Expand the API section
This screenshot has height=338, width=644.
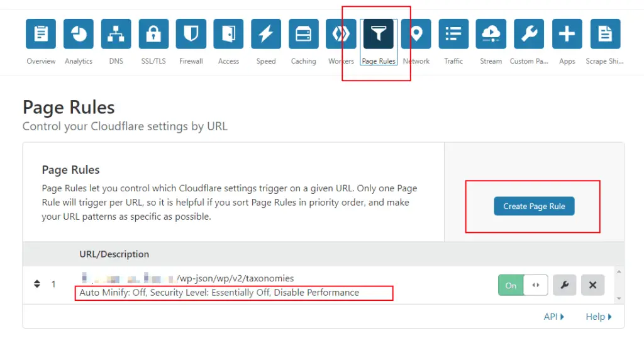pyautogui.click(x=554, y=317)
